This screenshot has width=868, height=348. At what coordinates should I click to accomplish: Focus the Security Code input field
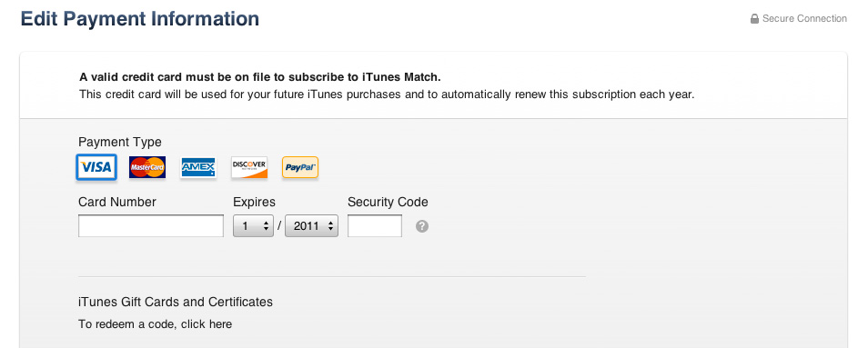click(x=375, y=226)
